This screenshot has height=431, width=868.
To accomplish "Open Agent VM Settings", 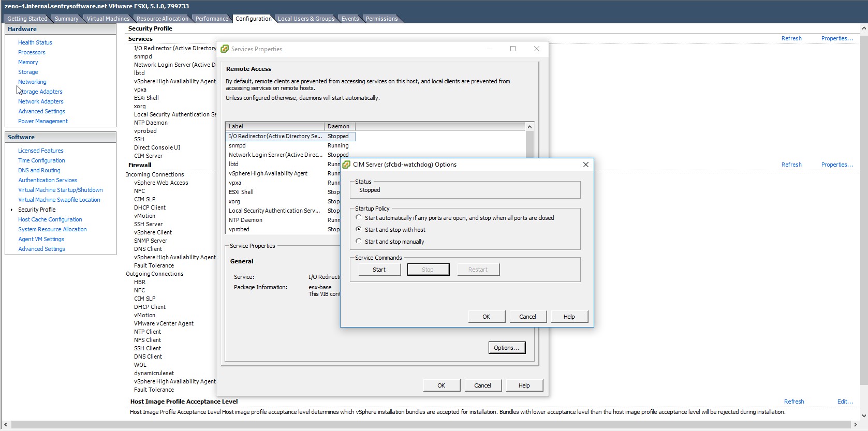I will click(41, 239).
